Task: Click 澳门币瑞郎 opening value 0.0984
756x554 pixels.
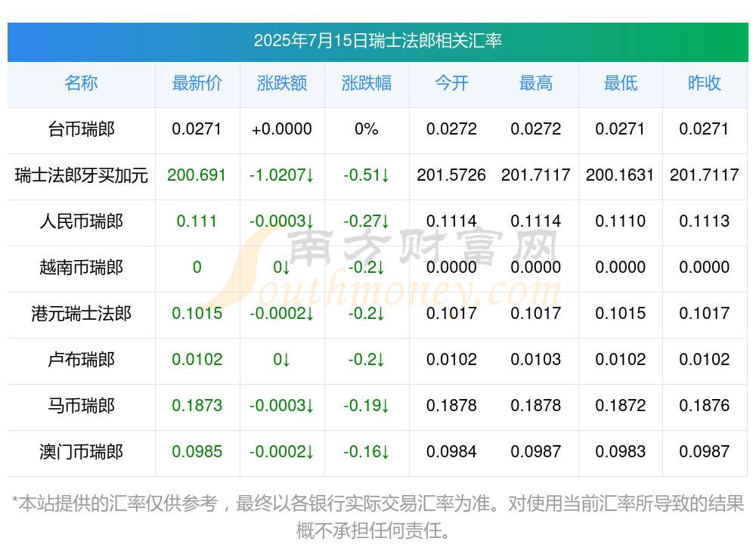Action: pyautogui.click(x=451, y=452)
